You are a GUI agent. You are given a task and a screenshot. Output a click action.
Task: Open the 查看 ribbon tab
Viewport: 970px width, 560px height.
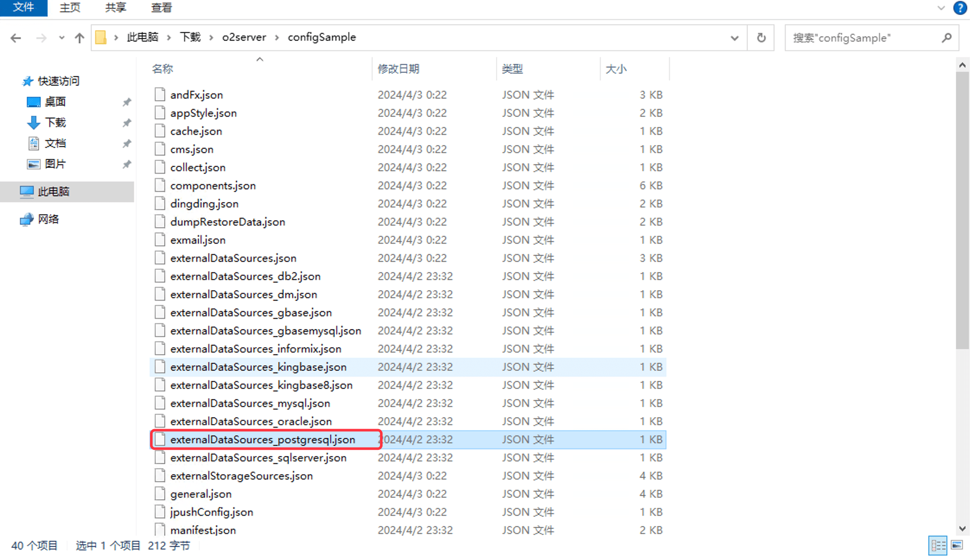pyautogui.click(x=162, y=8)
